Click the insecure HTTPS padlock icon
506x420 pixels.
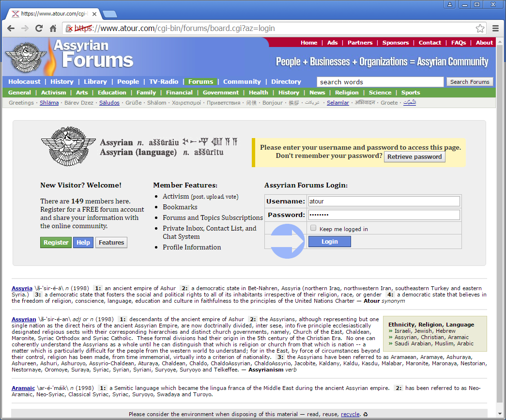(x=69, y=29)
